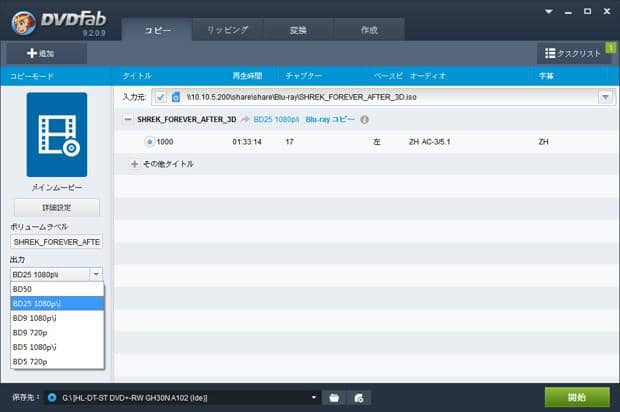Click the disc image icon beside input path
The height and width of the screenshot is (412, 620).
(176, 97)
